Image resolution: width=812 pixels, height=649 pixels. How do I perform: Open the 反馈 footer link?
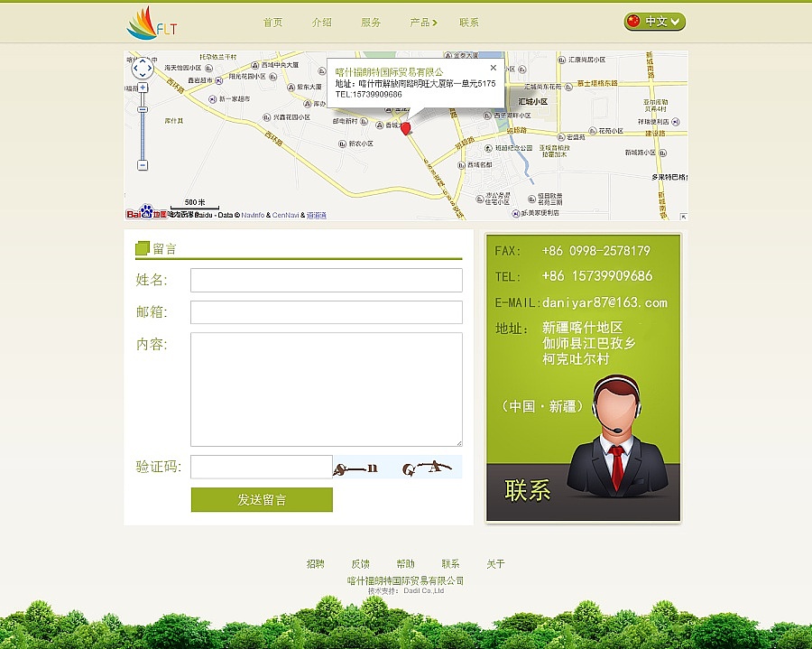[360, 563]
